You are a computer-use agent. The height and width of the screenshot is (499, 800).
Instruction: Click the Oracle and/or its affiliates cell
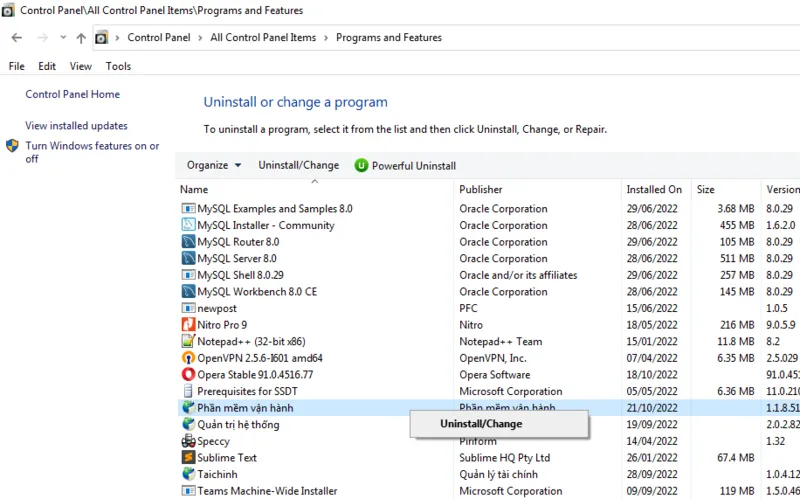518,275
